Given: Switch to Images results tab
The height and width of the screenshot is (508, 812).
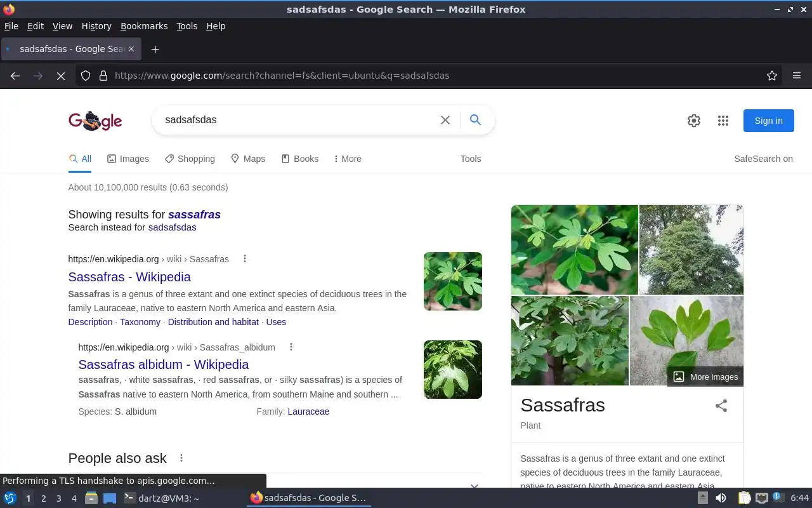Looking at the screenshot, I should coord(128,159).
